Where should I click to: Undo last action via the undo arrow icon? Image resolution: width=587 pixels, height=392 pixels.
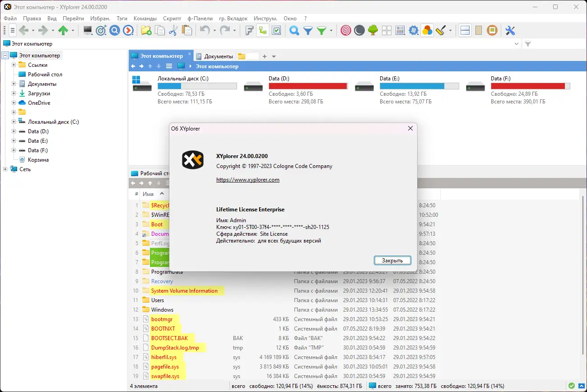(206, 30)
